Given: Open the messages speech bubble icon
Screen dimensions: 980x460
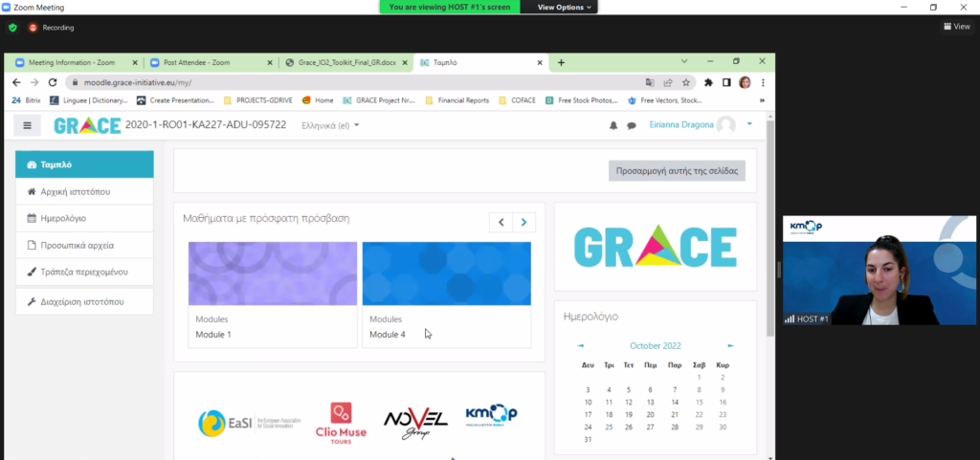Looking at the screenshot, I should click(x=632, y=125).
